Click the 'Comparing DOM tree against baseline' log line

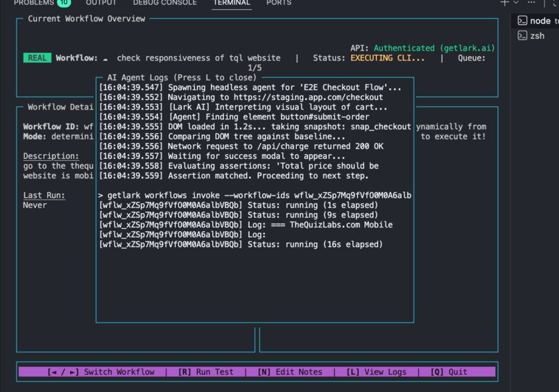222,136
